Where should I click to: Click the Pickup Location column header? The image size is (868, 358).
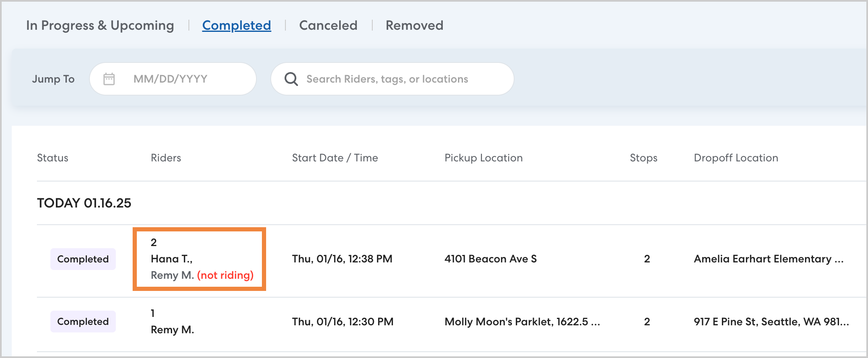[x=484, y=158]
